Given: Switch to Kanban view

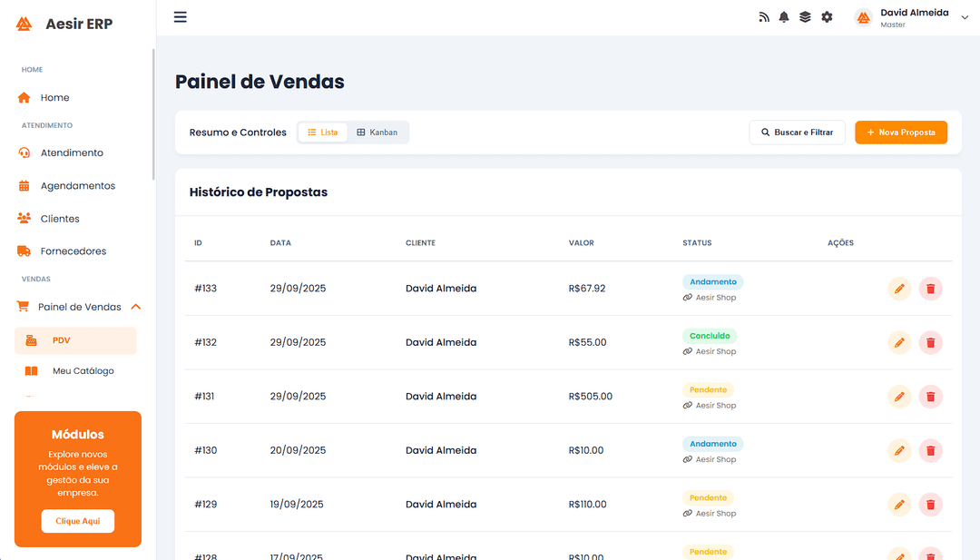Looking at the screenshot, I should point(377,133).
